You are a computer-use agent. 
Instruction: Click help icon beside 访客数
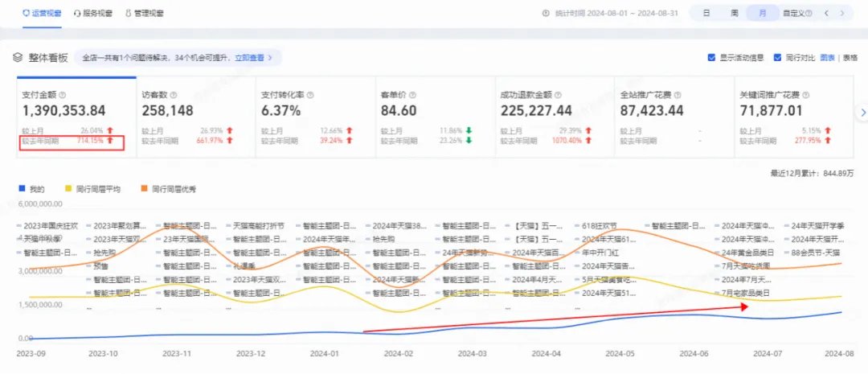[174, 95]
